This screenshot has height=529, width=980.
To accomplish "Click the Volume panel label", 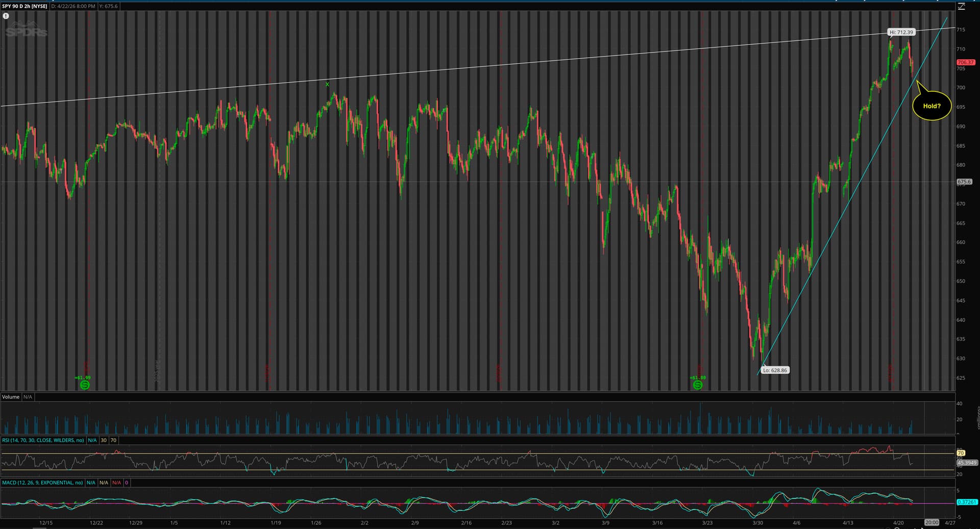I will [11, 397].
